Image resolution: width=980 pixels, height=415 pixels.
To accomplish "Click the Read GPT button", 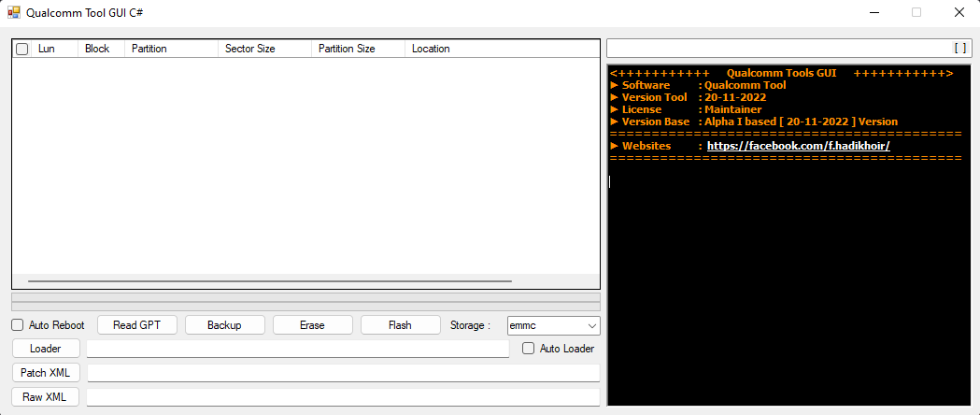I will pos(137,325).
